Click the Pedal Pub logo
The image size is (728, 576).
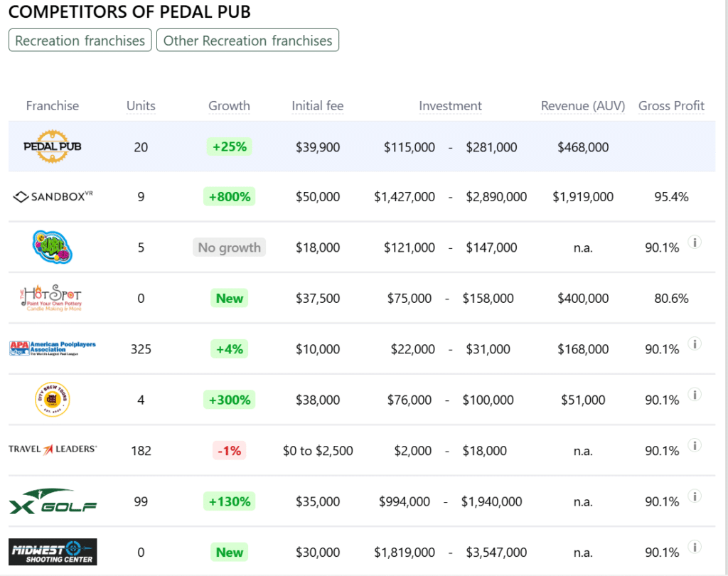[x=53, y=146]
